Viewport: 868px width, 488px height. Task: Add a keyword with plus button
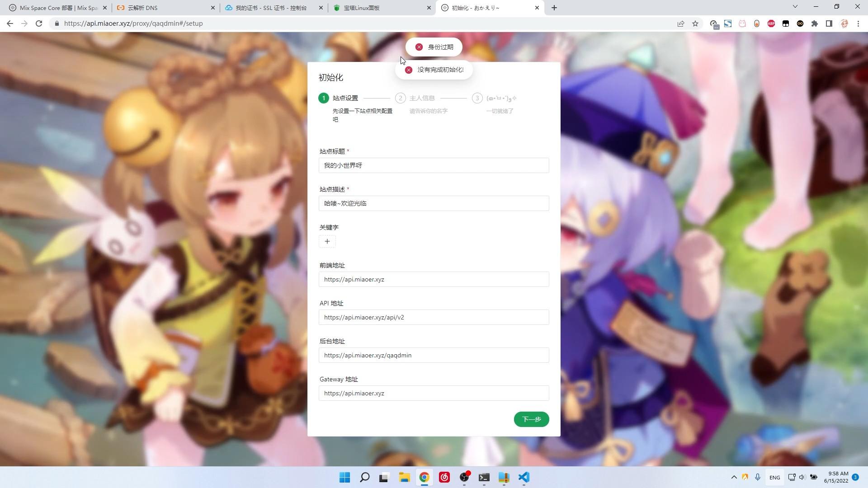(327, 241)
